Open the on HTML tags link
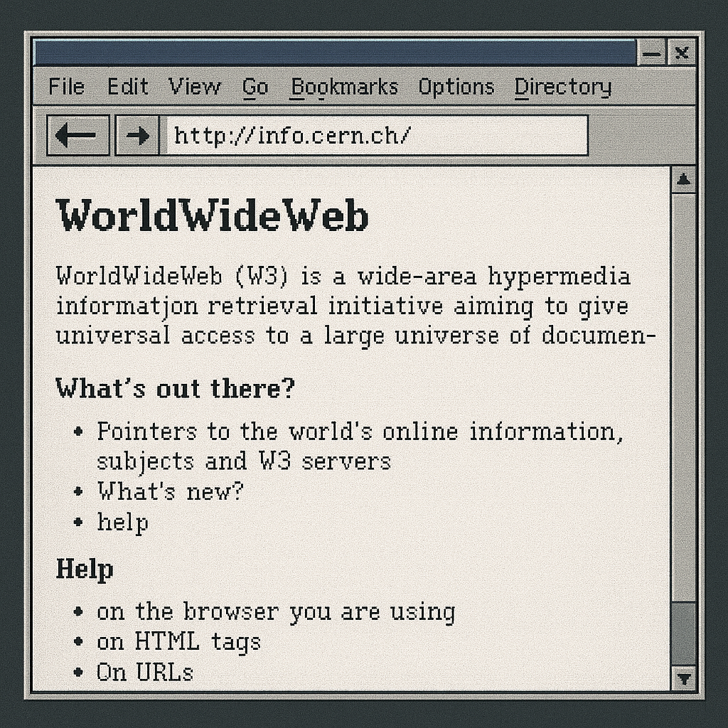The image size is (728, 728). (178, 643)
